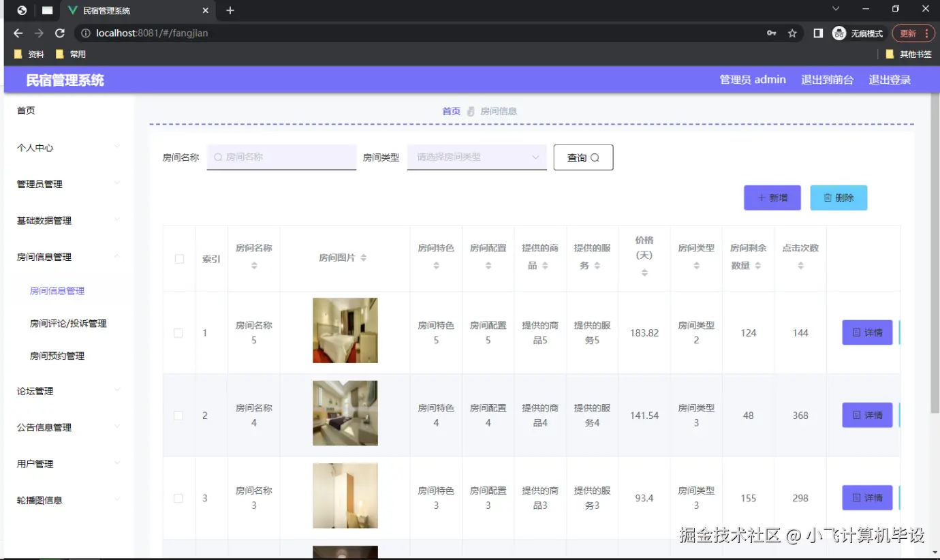Click the page vertical scrollbar
940x560 pixels.
tap(935, 254)
